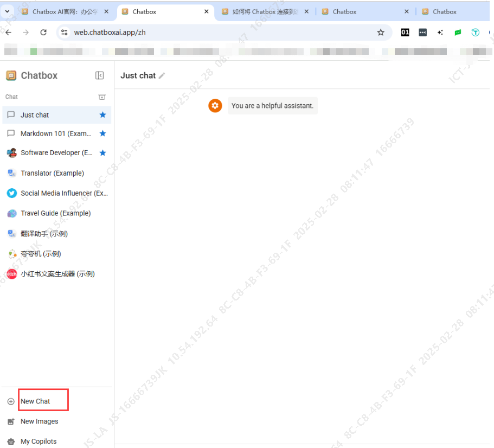Click the "You are a helpful assistant." message

click(273, 106)
